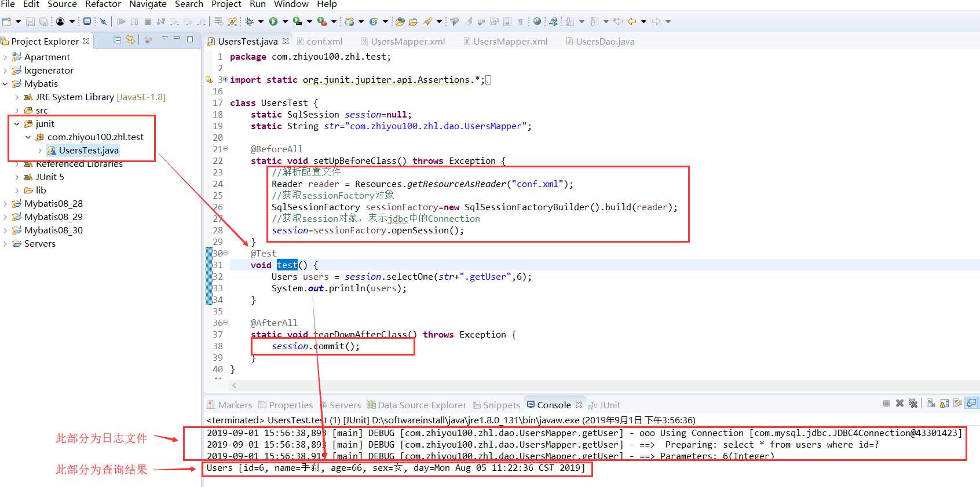
Task: Select the Mybatis08_30 project
Action: tap(47, 230)
